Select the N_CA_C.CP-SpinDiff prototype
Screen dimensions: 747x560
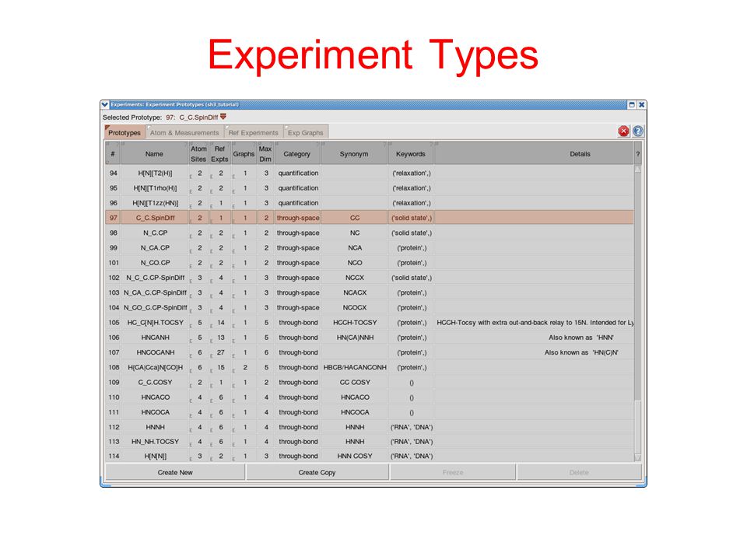pos(155,293)
